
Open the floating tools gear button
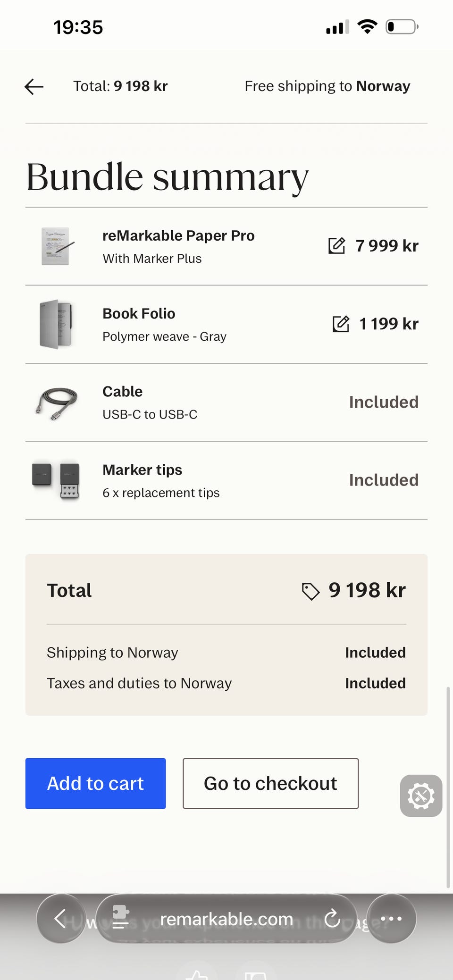421,796
